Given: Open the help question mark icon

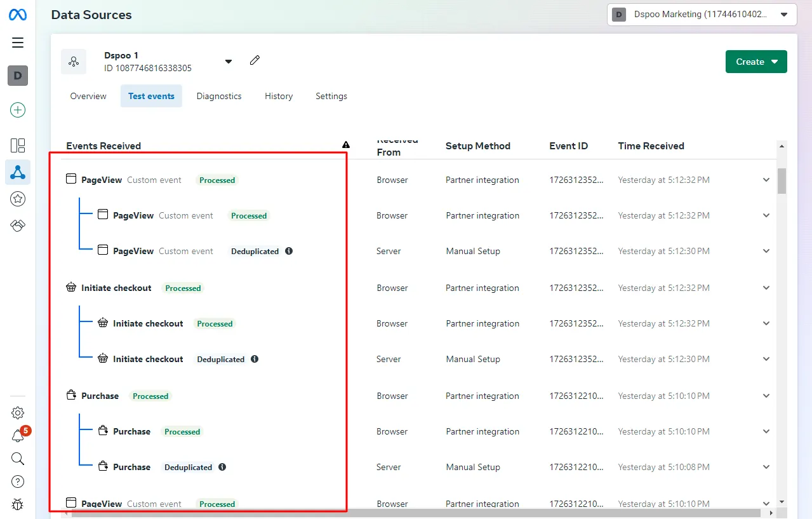Looking at the screenshot, I should tap(18, 482).
